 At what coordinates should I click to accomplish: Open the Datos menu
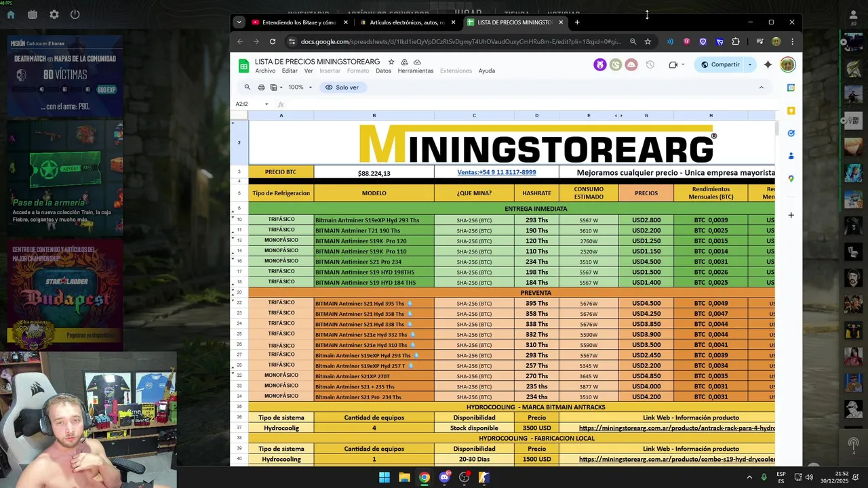coord(383,71)
